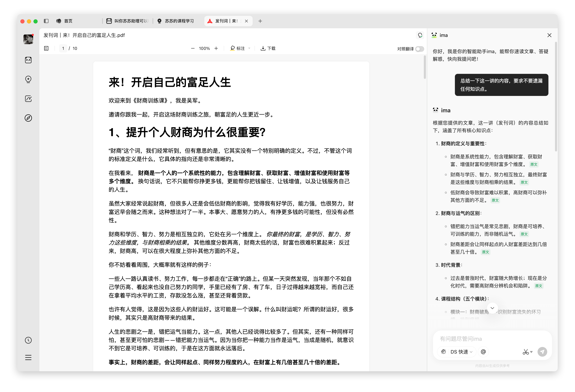575x392 pixels.
Task: Open the scissors screenshot tool dropdown
Action: 528,352
